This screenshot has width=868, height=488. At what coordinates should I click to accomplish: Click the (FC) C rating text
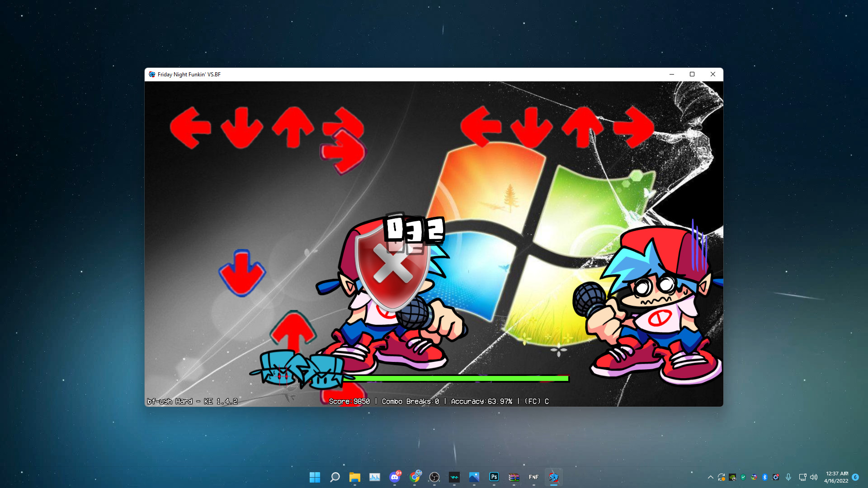[537, 401]
